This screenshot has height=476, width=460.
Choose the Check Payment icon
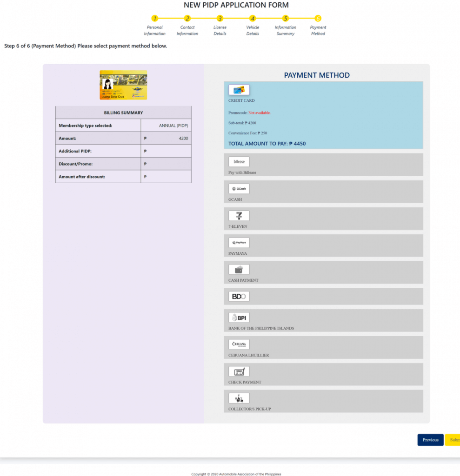pos(239,371)
